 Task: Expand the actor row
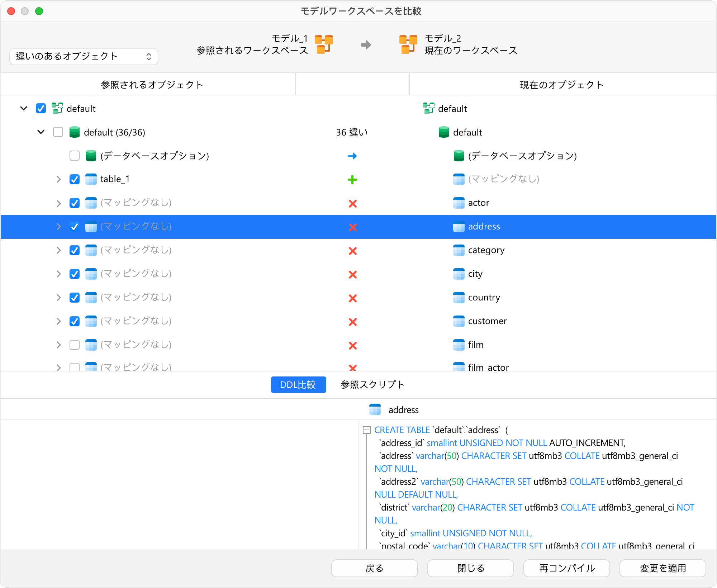(x=59, y=203)
